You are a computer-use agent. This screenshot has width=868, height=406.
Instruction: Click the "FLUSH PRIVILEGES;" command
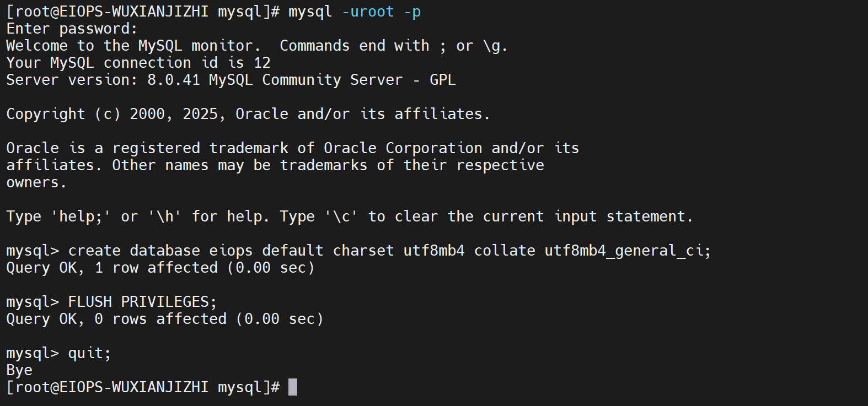[142, 302]
